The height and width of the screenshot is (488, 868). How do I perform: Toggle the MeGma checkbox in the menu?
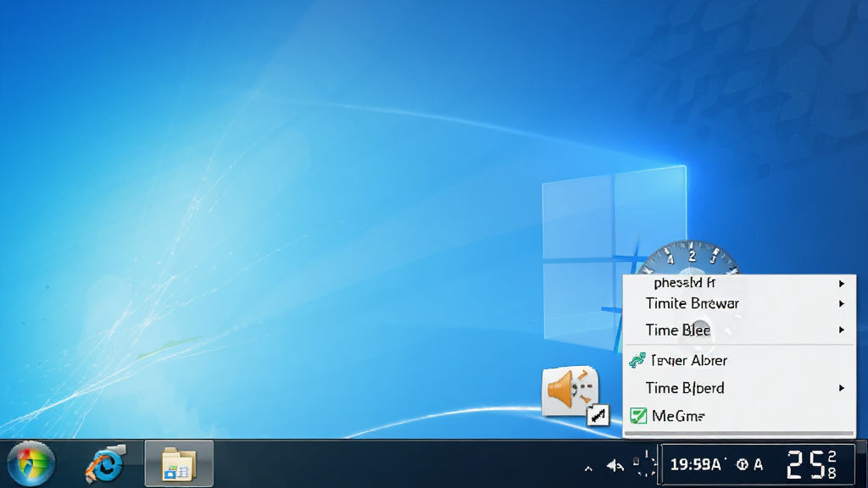click(x=638, y=415)
